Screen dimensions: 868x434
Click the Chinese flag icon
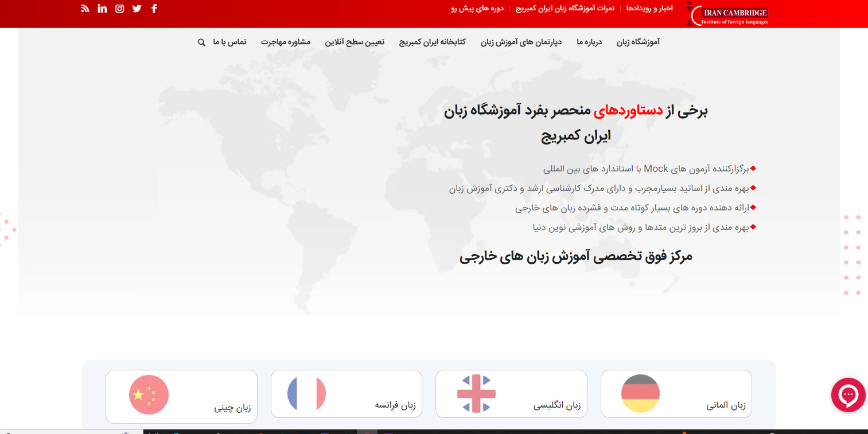click(149, 394)
